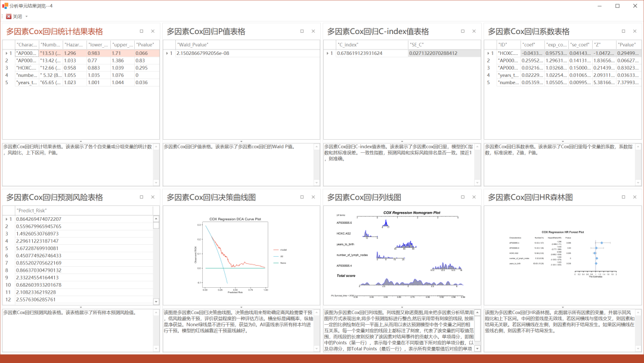Close the 多因素Cox回归列线图 panel

tap(474, 198)
